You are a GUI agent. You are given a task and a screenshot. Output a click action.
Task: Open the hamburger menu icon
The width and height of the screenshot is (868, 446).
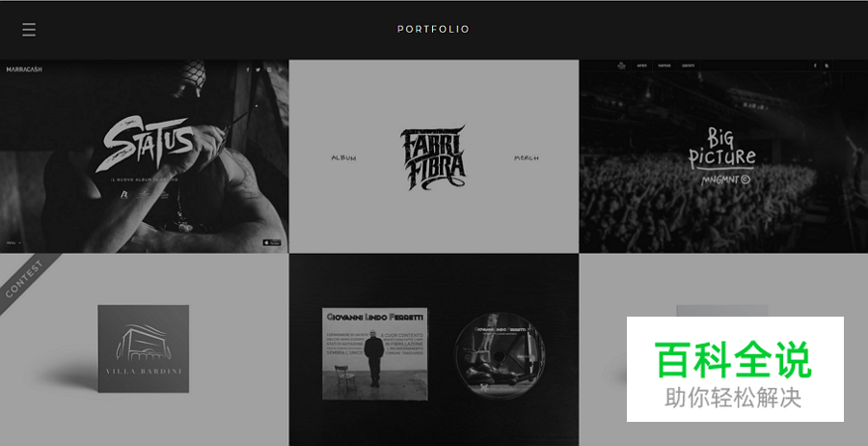click(29, 29)
